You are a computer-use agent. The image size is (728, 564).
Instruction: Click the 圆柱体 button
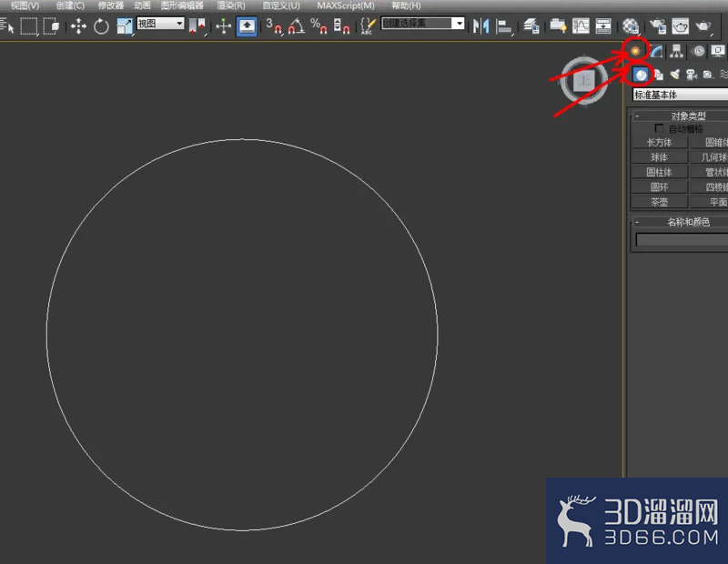point(659,172)
